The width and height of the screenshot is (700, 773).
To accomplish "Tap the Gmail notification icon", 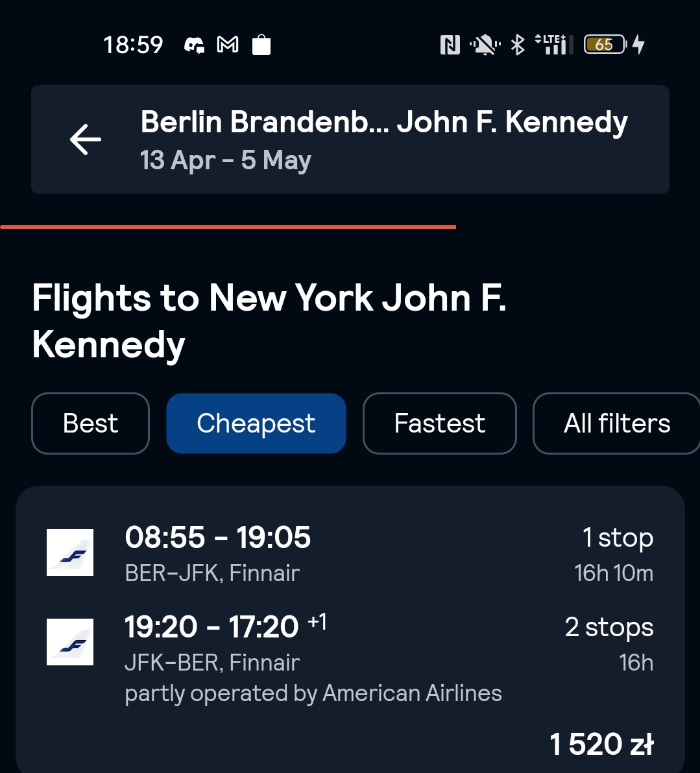I will [x=228, y=45].
